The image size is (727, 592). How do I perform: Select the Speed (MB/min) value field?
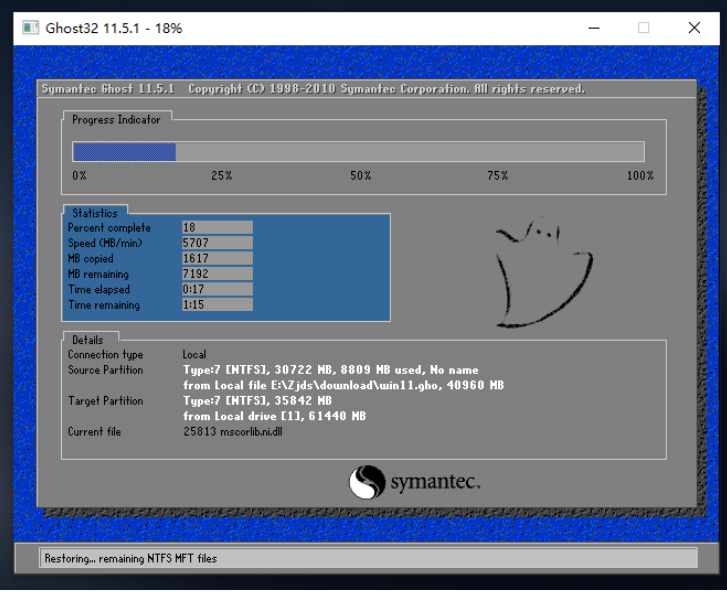[217, 243]
